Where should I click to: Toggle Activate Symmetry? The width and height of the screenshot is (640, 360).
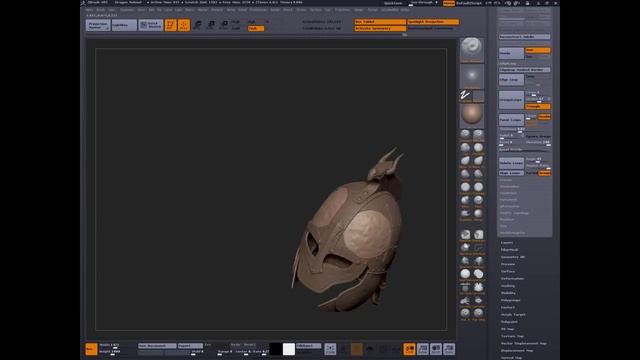pos(380,29)
